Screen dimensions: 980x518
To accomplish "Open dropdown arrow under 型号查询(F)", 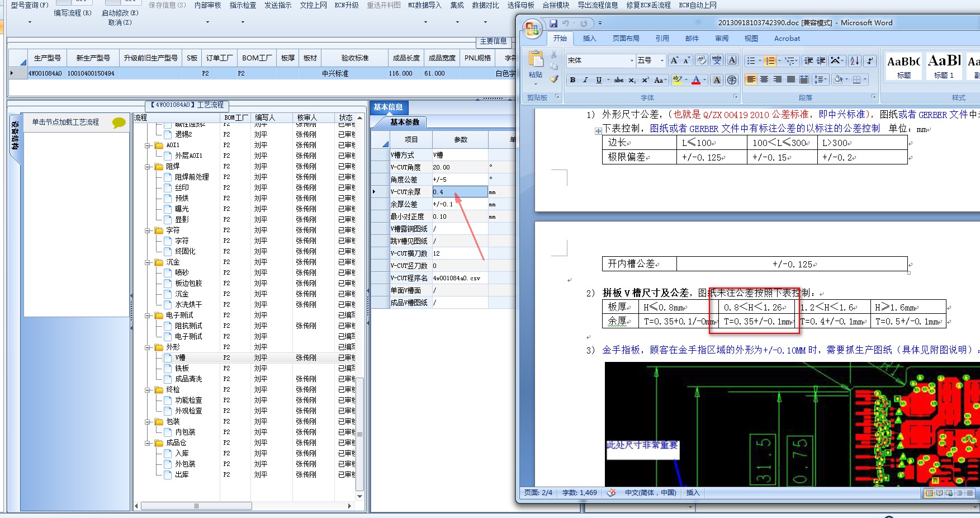I will pos(30,22).
